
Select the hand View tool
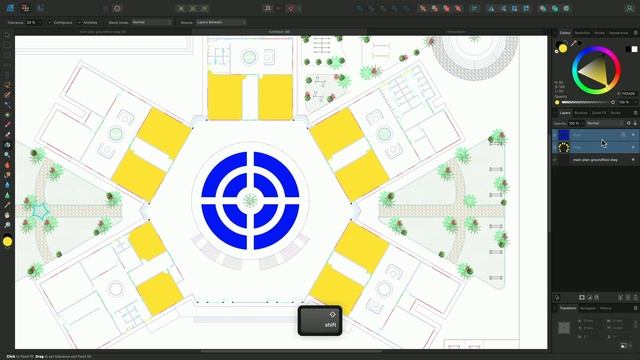7,215
